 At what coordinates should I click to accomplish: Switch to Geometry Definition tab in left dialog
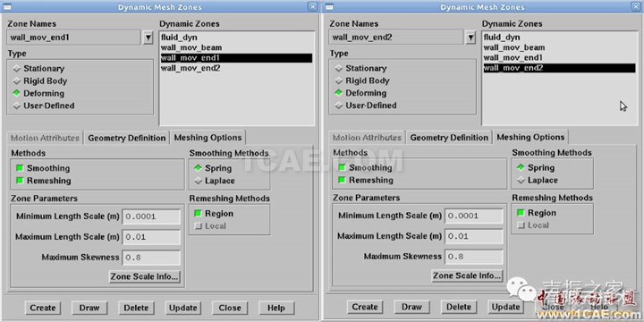click(x=127, y=138)
